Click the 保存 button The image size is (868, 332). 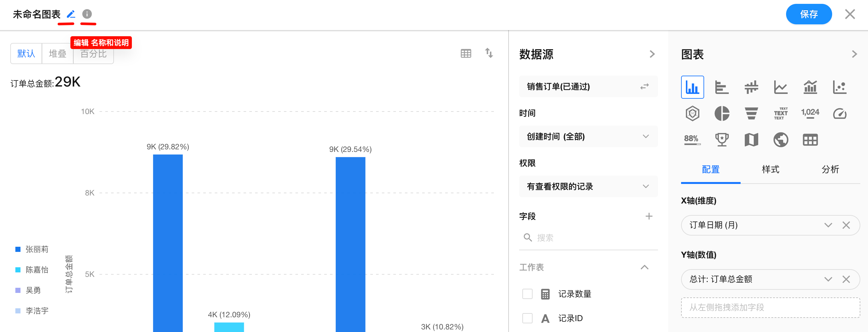[x=808, y=14]
